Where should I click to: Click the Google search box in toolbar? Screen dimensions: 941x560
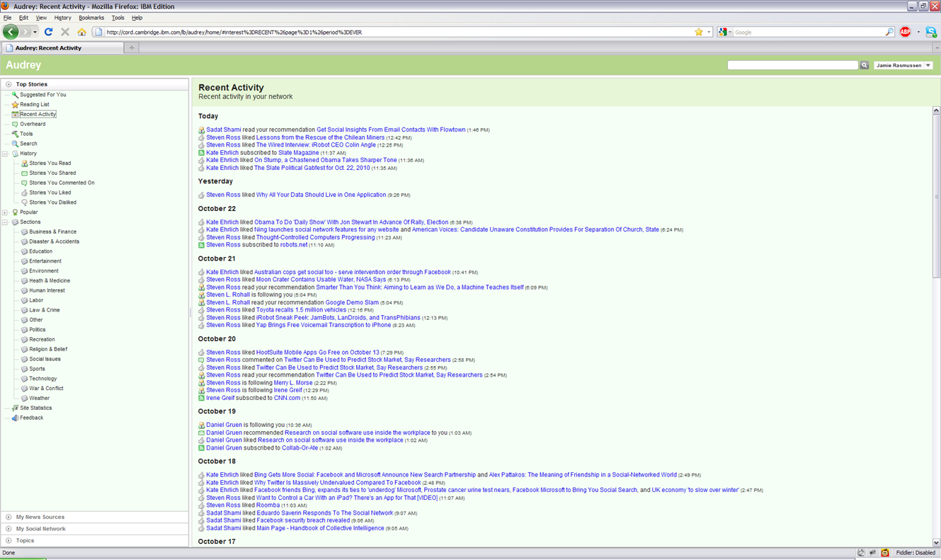808,32
